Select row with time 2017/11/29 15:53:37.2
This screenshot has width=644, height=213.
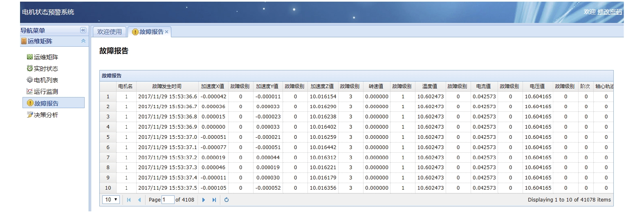point(357,157)
